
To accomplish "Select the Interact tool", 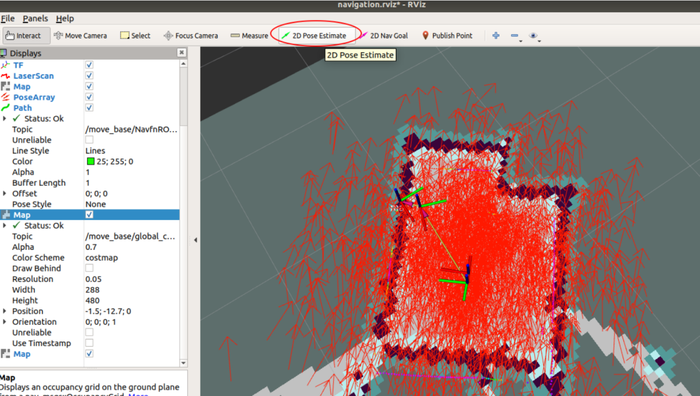I will pos(24,36).
